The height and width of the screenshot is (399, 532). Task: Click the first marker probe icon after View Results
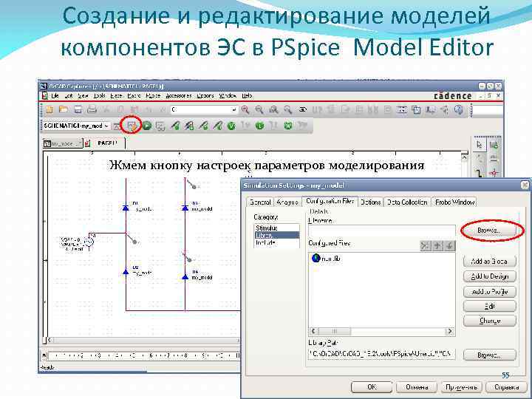click(x=175, y=126)
